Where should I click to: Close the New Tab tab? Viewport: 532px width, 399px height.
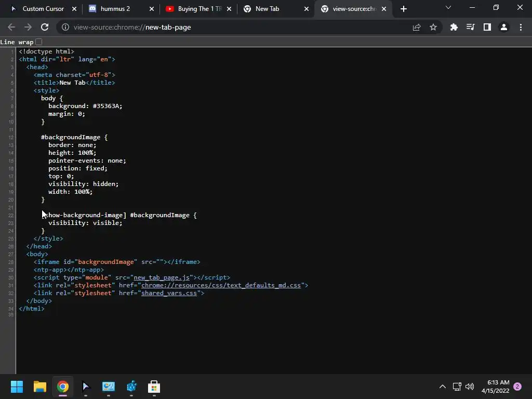pos(307,9)
